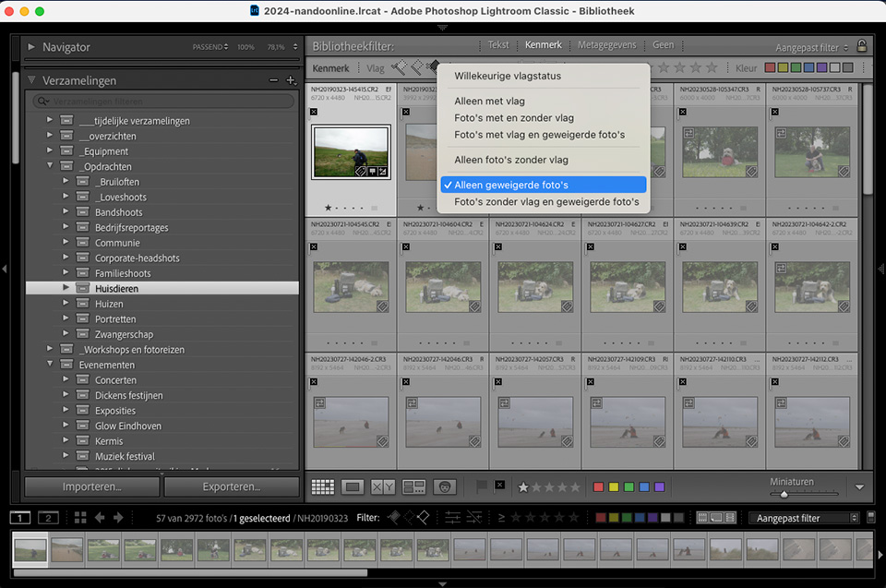The image size is (886, 588).
Task: Switch filter to the Metagegevens tab
Action: coord(607,44)
